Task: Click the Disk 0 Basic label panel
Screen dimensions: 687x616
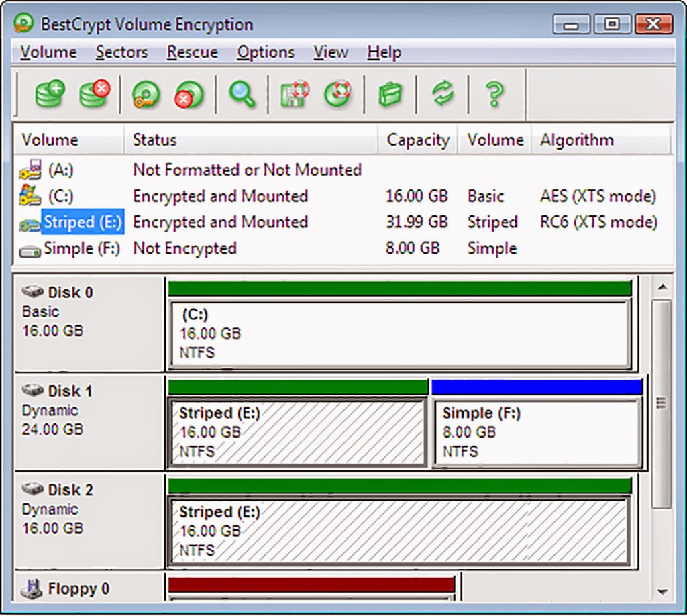Action: 89,323
